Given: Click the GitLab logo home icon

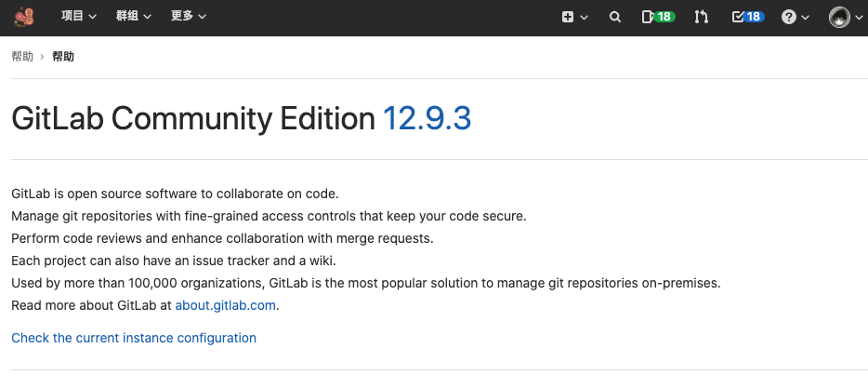Looking at the screenshot, I should 24,17.
